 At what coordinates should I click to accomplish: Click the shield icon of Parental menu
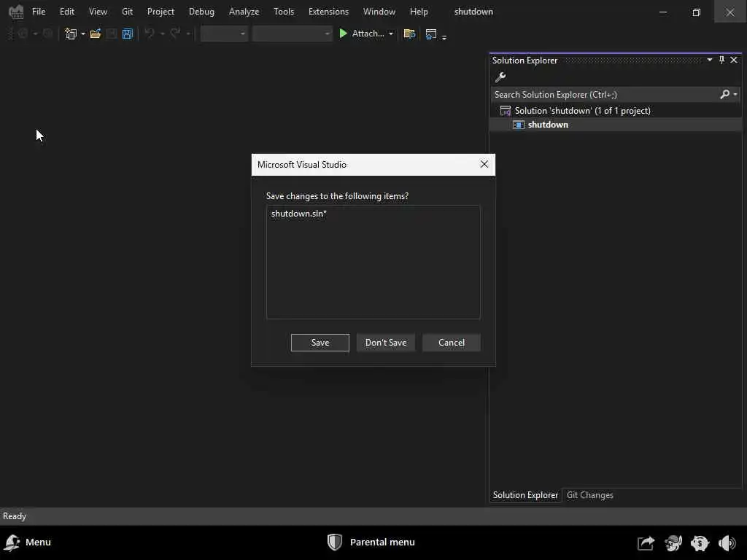(x=335, y=542)
